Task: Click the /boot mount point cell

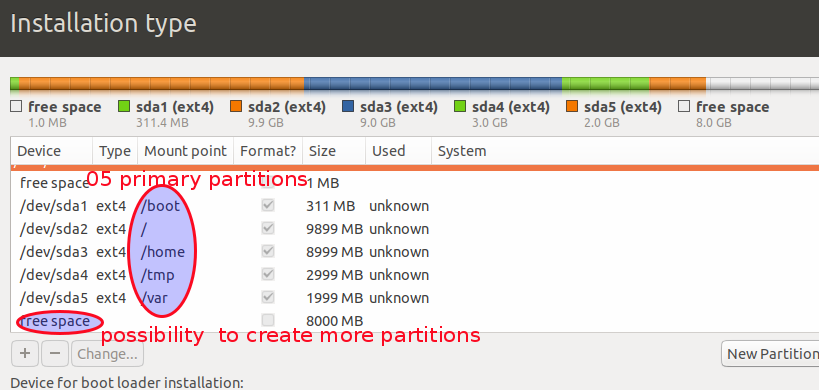Action: click(x=160, y=206)
